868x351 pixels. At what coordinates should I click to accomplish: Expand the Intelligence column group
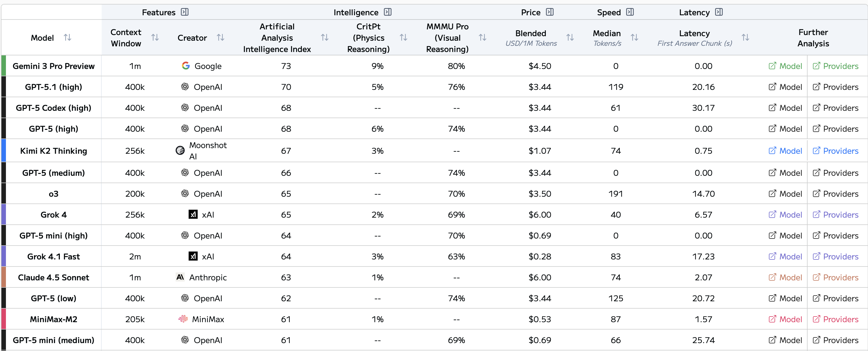(x=387, y=12)
